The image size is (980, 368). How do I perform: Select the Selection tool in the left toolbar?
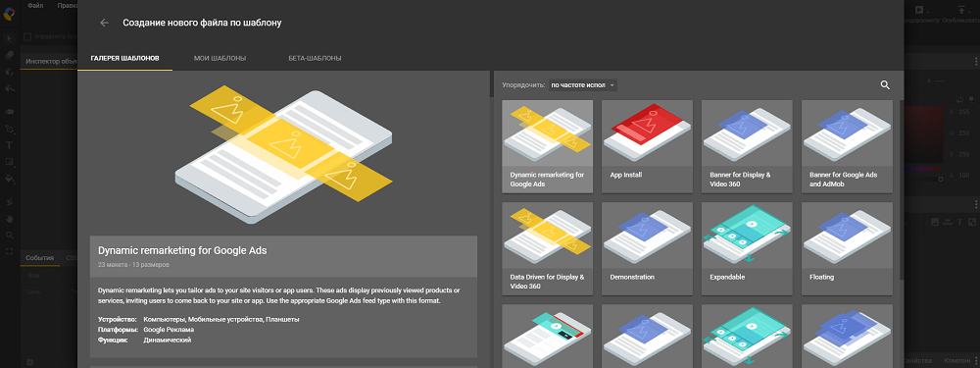(10, 39)
